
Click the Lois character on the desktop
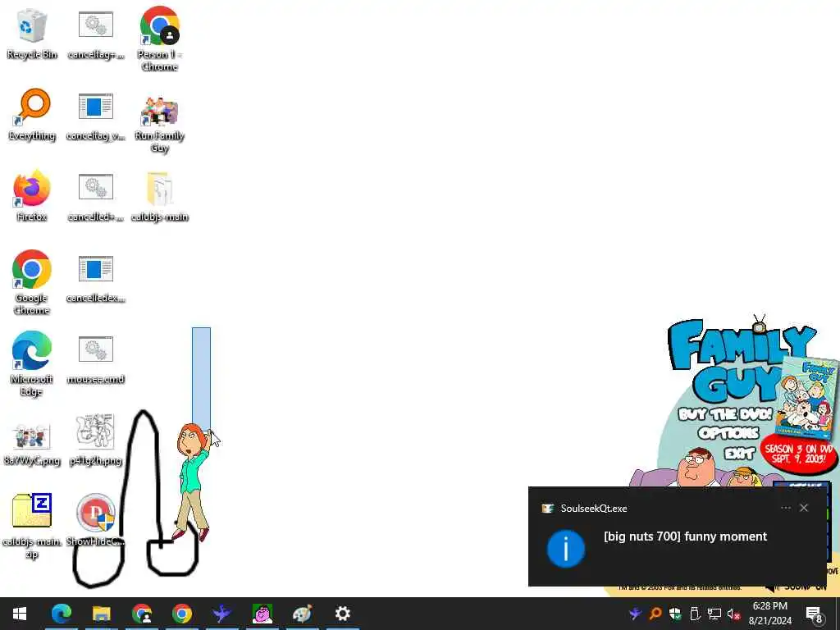click(193, 482)
